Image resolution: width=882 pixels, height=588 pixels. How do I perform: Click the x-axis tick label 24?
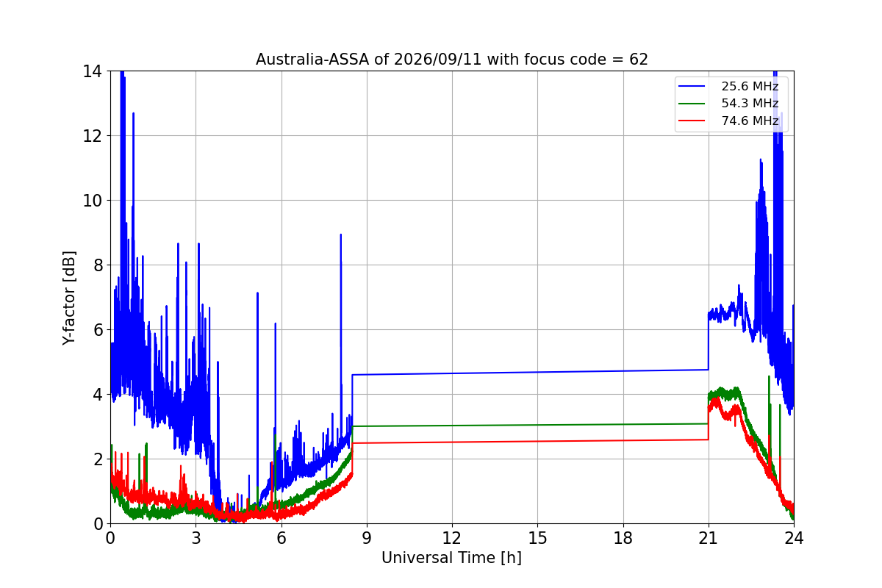(794, 538)
